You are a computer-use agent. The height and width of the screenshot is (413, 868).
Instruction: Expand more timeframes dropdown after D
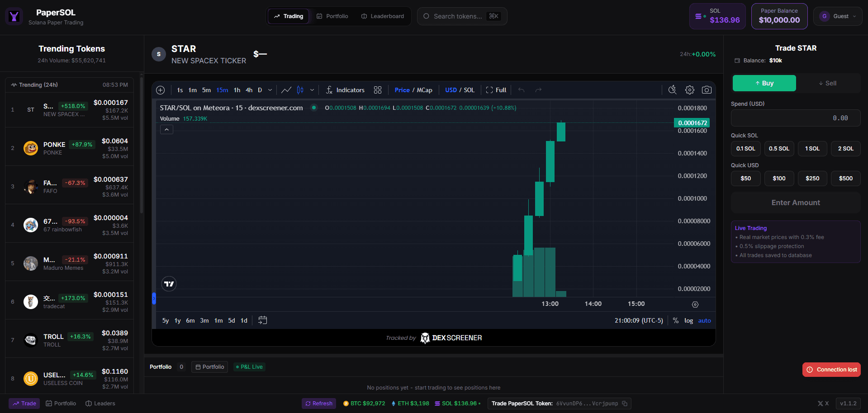point(270,90)
